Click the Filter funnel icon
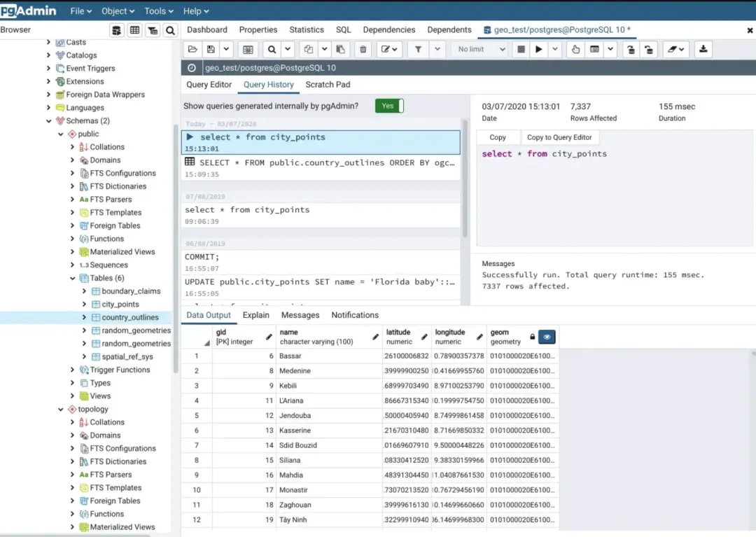This screenshot has height=537, width=756. coord(418,50)
